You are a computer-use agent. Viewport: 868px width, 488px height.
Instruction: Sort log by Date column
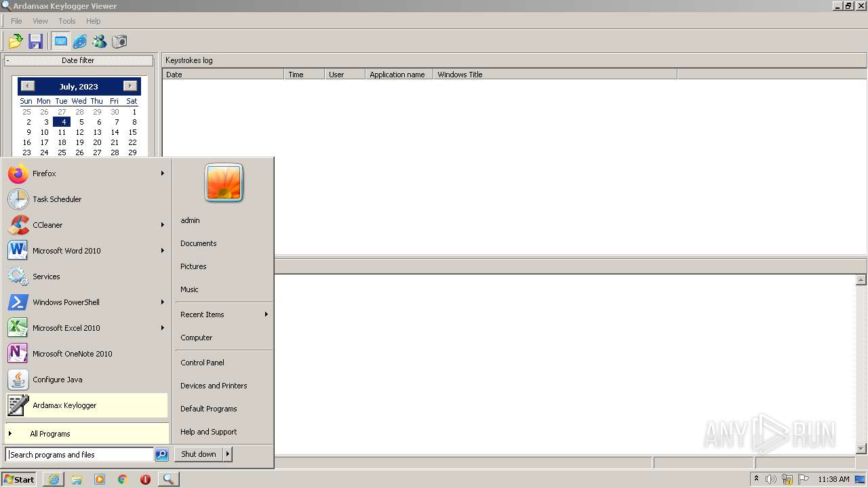[x=223, y=75]
